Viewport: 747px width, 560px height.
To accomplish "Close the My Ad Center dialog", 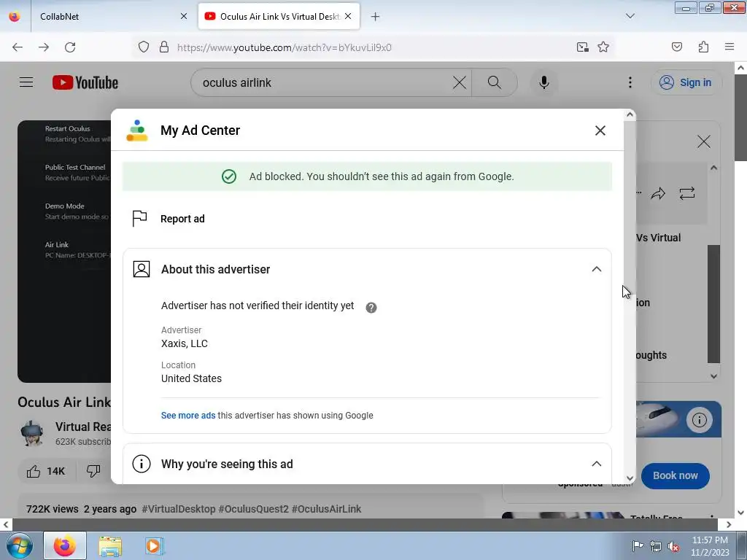I will (x=600, y=131).
